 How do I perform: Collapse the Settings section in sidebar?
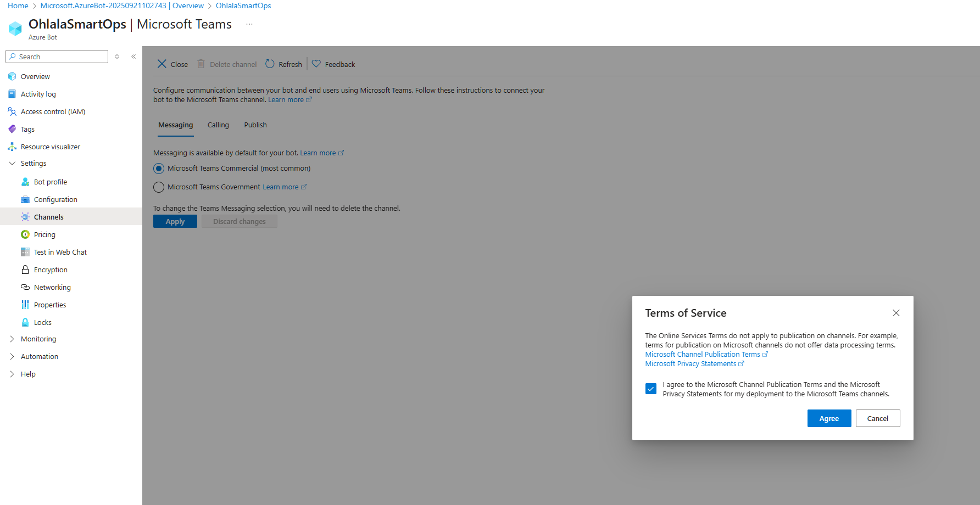[x=12, y=164]
